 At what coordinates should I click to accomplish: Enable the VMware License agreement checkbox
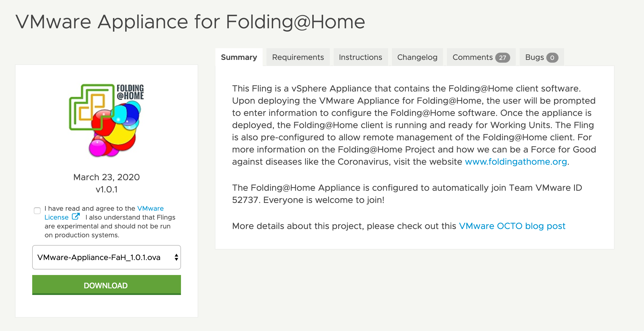point(37,211)
